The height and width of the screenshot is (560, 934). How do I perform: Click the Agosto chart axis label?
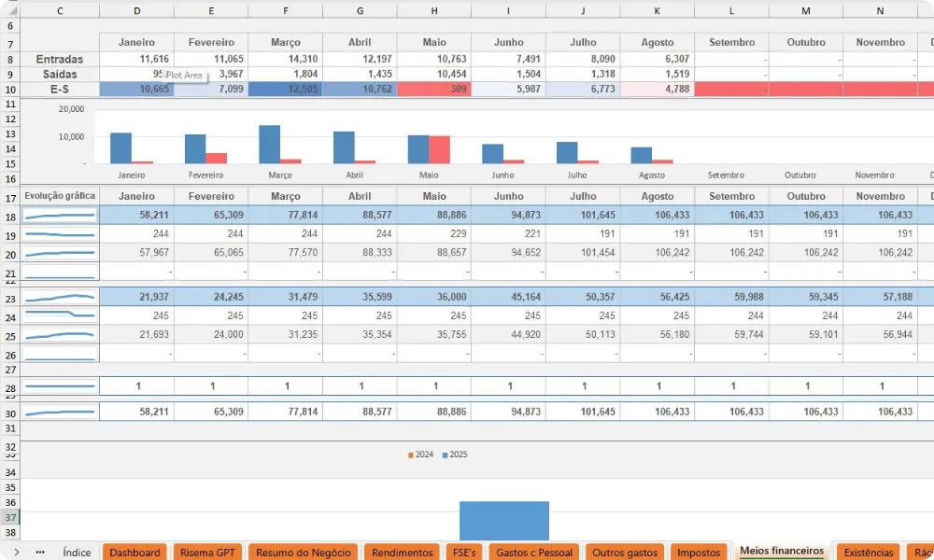(x=652, y=175)
